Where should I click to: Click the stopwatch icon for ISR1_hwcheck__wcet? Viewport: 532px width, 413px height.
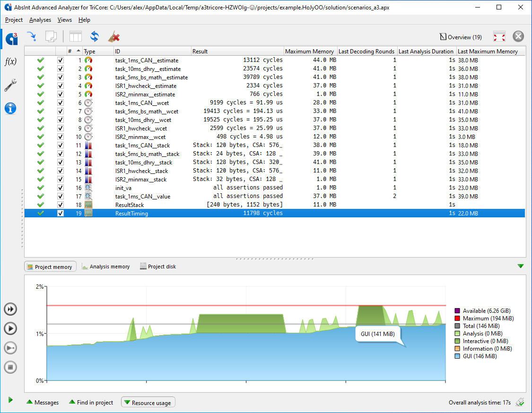pos(88,128)
